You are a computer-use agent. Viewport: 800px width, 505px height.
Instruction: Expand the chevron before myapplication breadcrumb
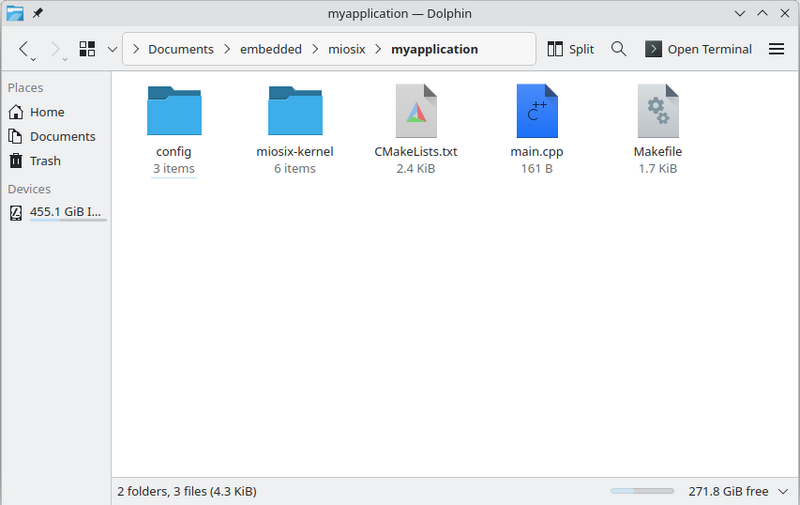coord(379,49)
